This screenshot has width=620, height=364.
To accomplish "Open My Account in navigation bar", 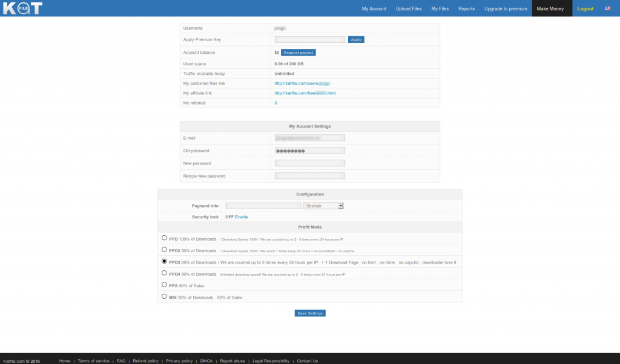I will coord(374,9).
